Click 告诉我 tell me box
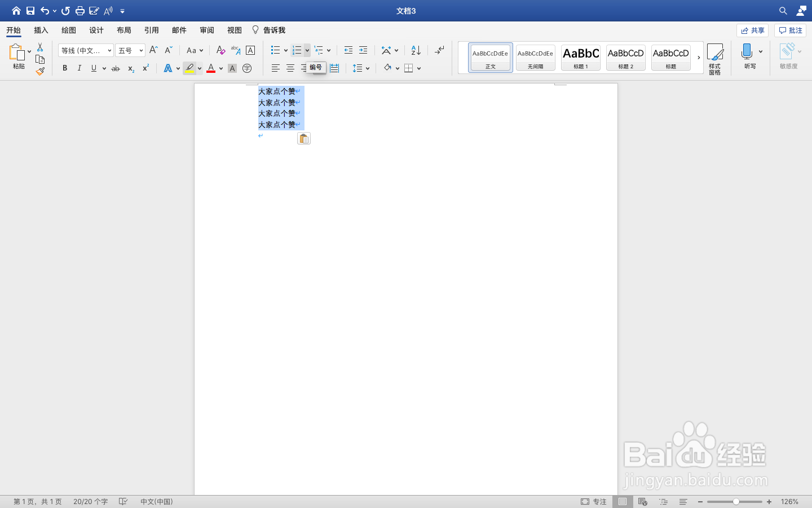This screenshot has height=508, width=812. click(269, 30)
